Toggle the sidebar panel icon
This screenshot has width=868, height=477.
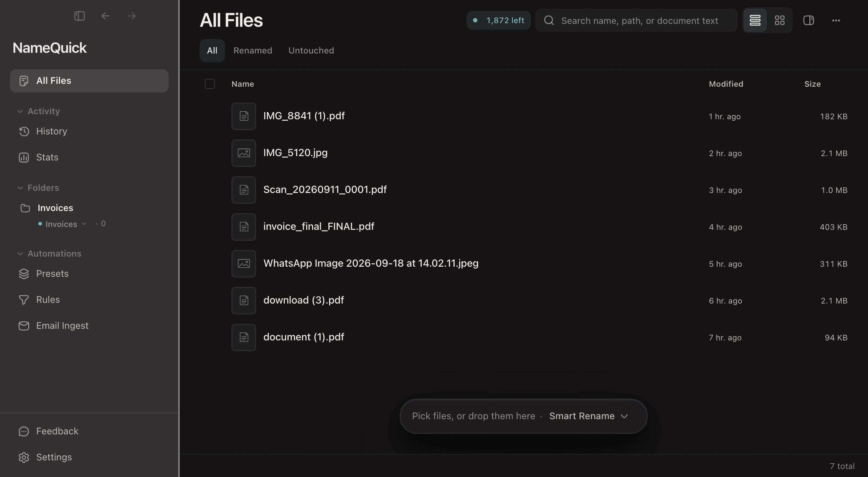point(80,16)
